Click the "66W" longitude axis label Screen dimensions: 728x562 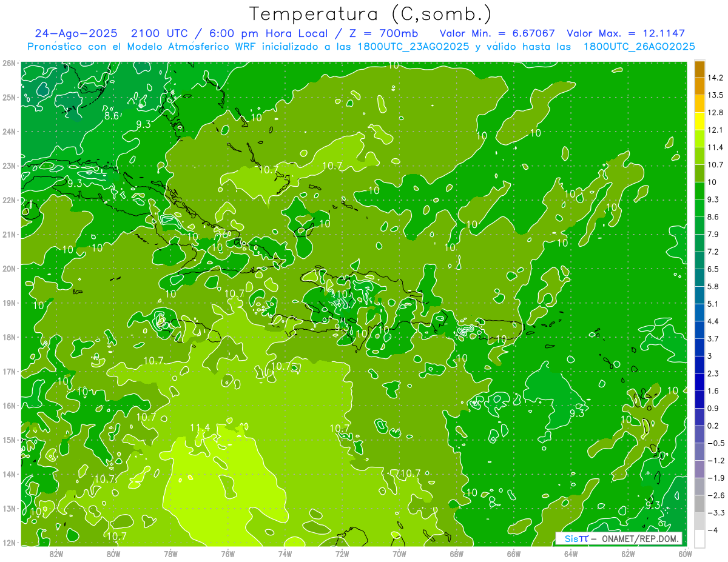(x=514, y=554)
